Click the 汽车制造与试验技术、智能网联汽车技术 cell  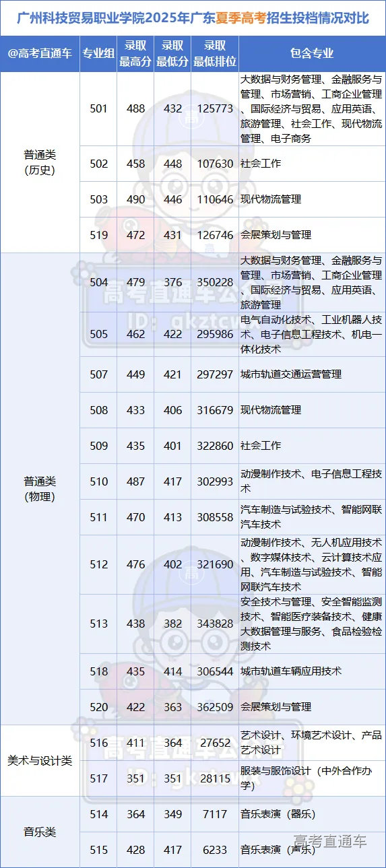[312, 517]
